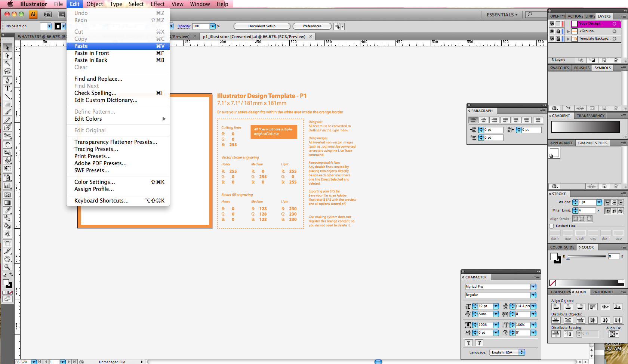Select the Paintbrush tool

click(x=7, y=112)
